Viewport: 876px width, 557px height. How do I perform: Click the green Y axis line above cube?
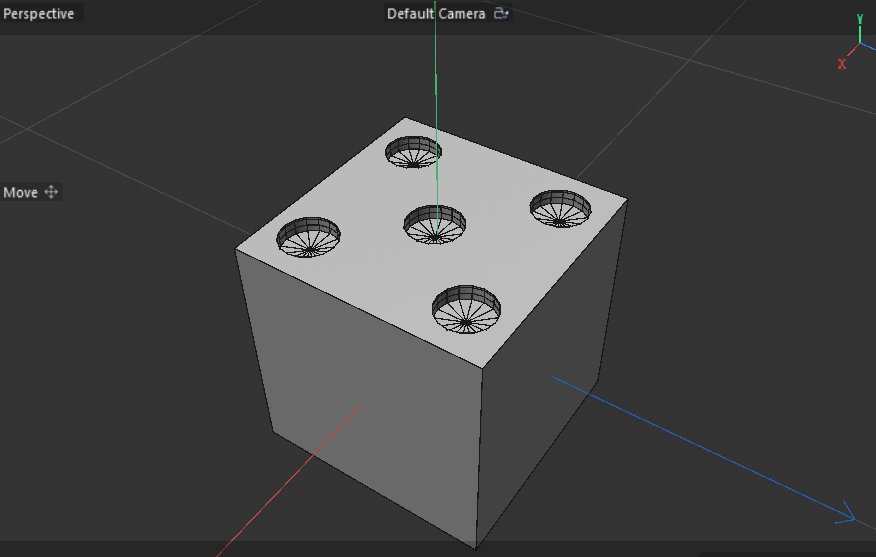(x=436, y=100)
